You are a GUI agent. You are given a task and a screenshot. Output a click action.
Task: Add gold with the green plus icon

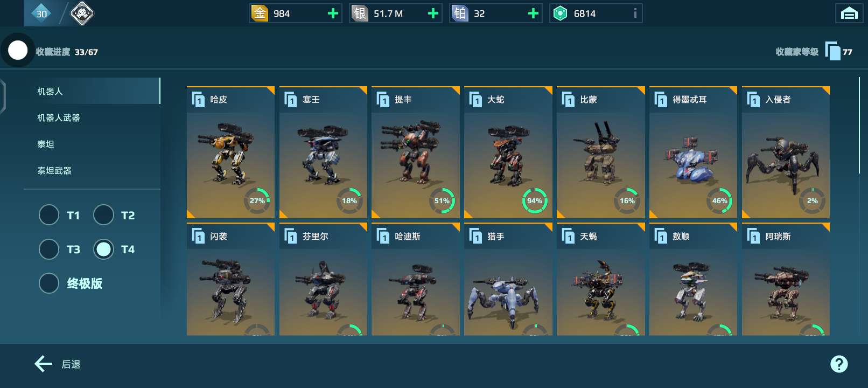pos(333,13)
